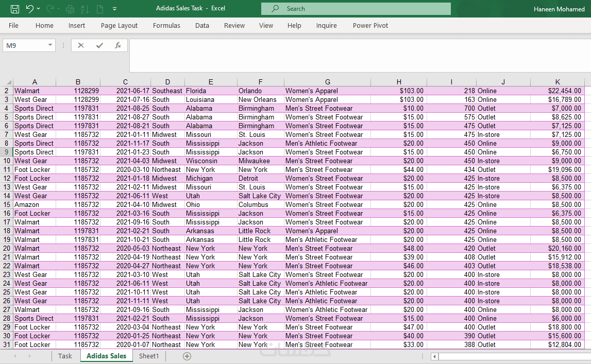
Task: Click the New Orleans cell
Action: 260,100
